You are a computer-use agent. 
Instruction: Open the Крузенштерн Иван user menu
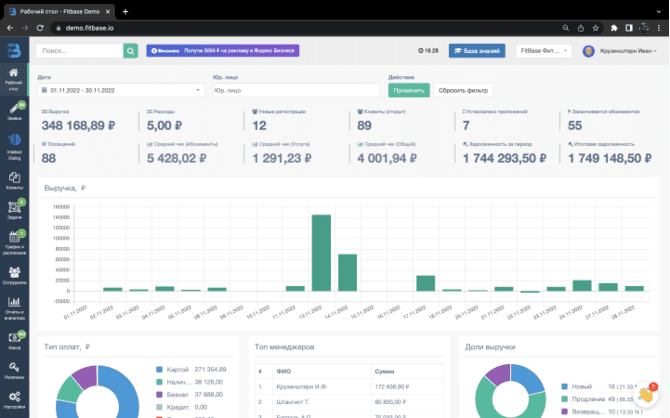coord(620,51)
